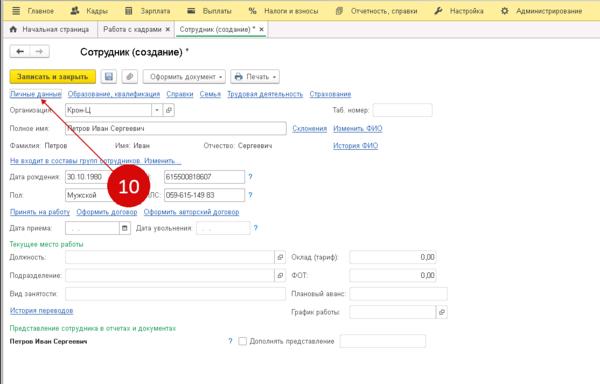This screenshot has height=384, width=600.
Task: Open the Должность record icon
Action: (x=280, y=257)
